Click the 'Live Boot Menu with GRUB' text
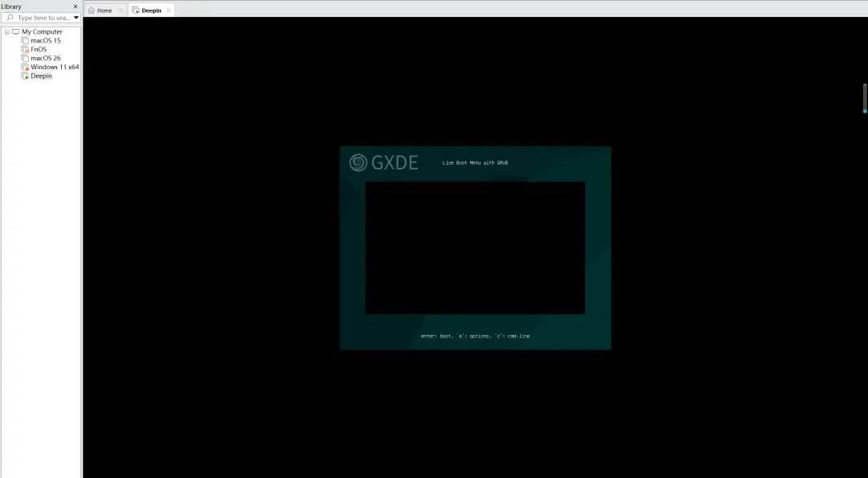The image size is (868, 478). click(475, 162)
